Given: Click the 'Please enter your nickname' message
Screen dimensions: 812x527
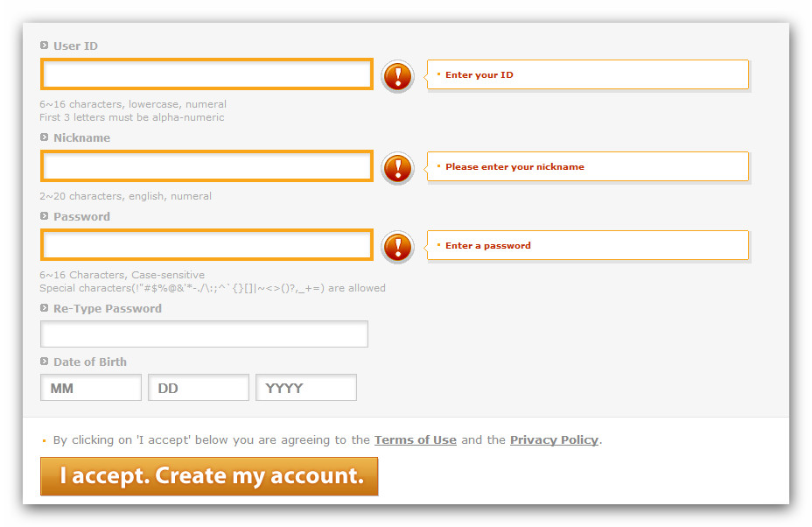Looking at the screenshot, I should click(x=514, y=167).
